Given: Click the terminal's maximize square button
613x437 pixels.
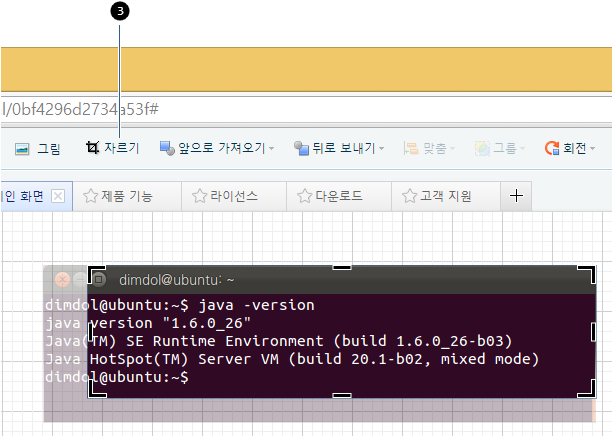Looking at the screenshot, I should coord(99,279).
